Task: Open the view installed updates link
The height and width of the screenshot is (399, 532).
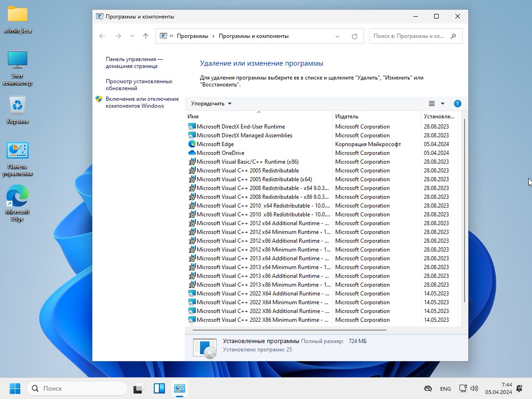Action: pyautogui.click(x=139, y=85)
